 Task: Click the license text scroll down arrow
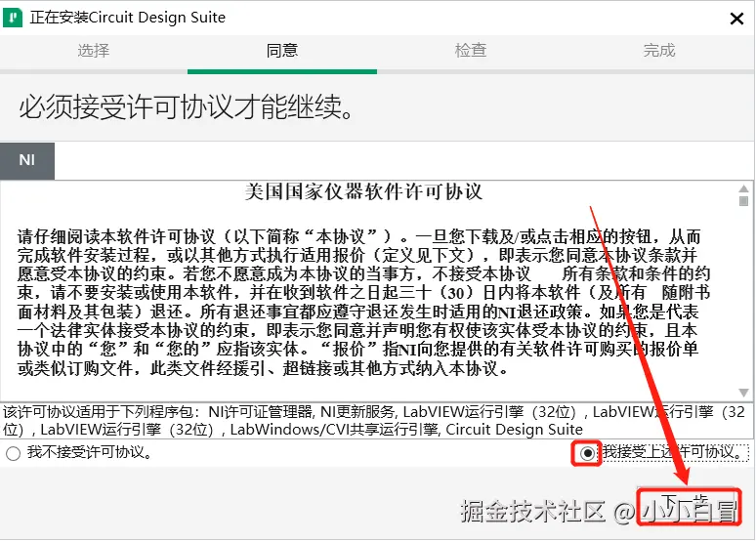click(x=743, y=393)
